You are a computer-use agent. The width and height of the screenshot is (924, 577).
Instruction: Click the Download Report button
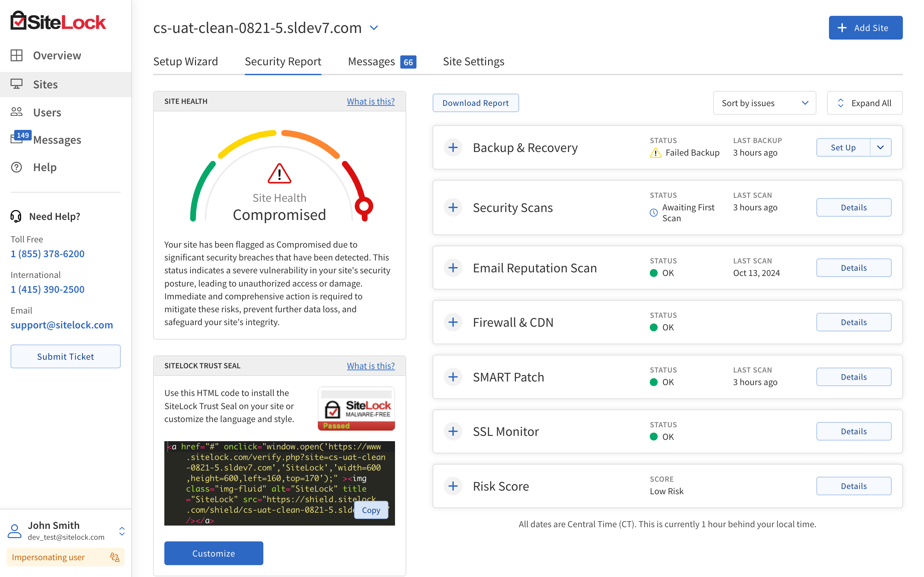[475, 103]
